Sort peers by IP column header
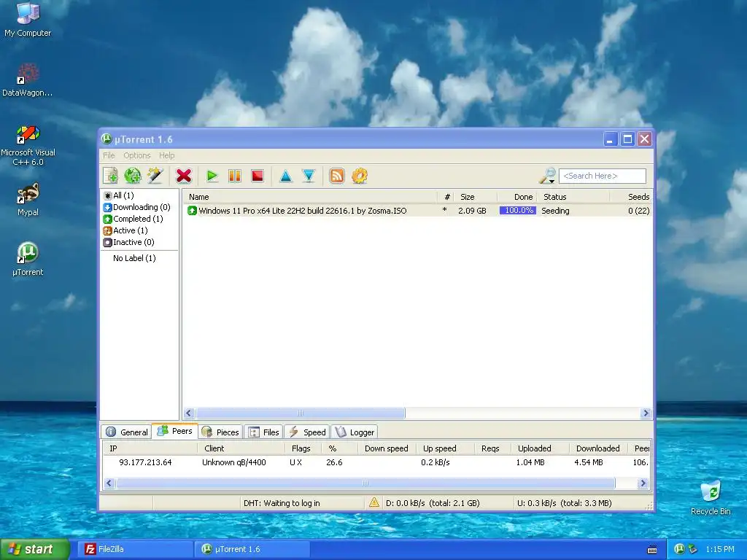 pyautogui.click(x=150, y=448)
